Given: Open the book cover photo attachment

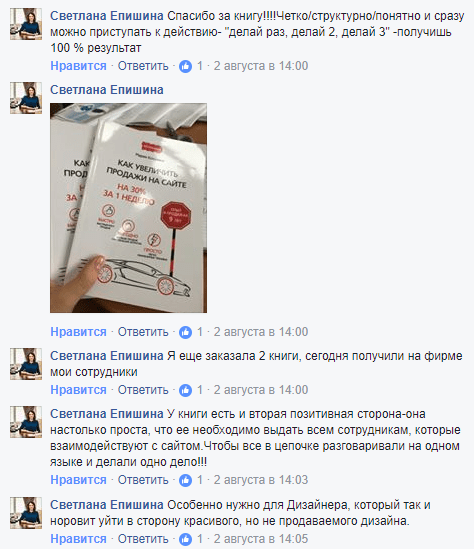Looking at the screenshot, I should pyautogui.click(x=128, y=208).
